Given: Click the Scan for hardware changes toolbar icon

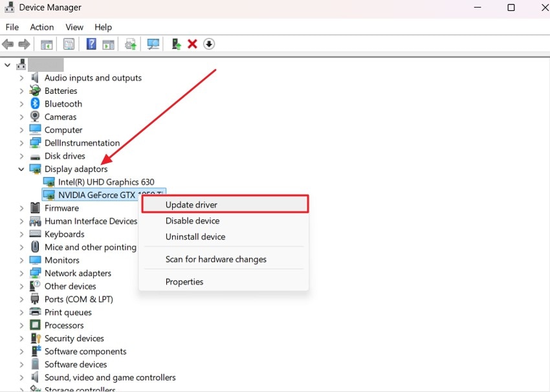Looking at the screenshot, I should point(151,43).
